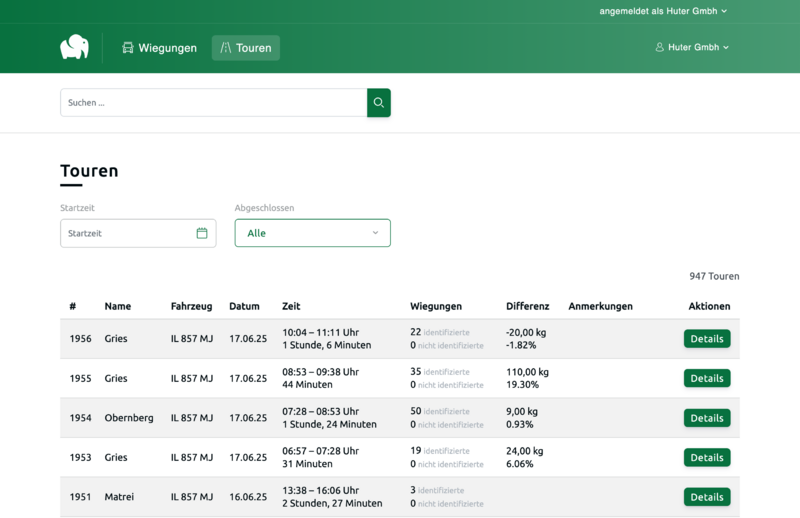Open the Wiegungen menu item
This screenshot has height=518, width=800.
159,48
